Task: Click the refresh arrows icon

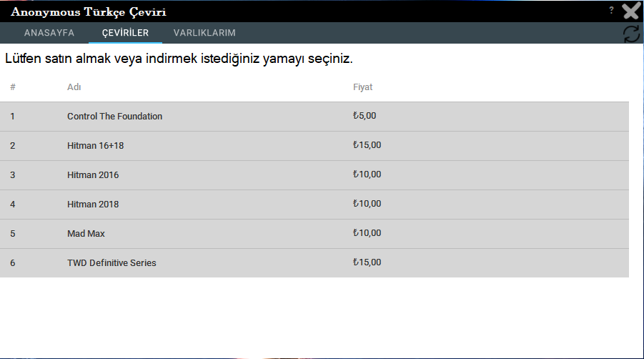Action: 631,34
